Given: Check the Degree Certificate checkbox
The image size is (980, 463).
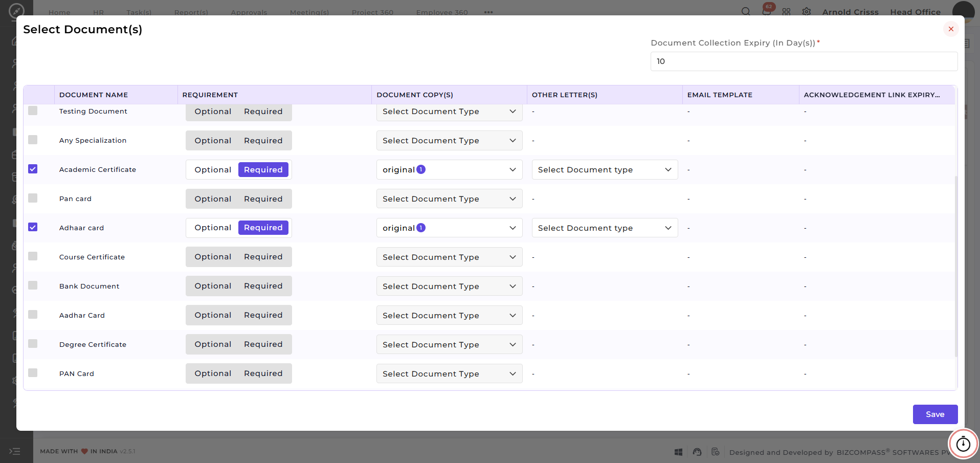Looking at the screenshot, I should pyautogui.click(x=33, y=344).
